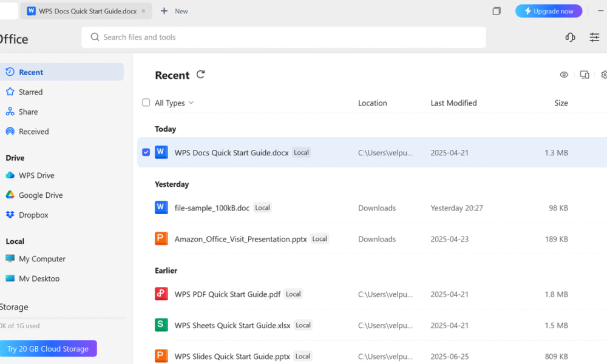
Task: Open Dropbox in the sidebar
Action: (33, 215)
